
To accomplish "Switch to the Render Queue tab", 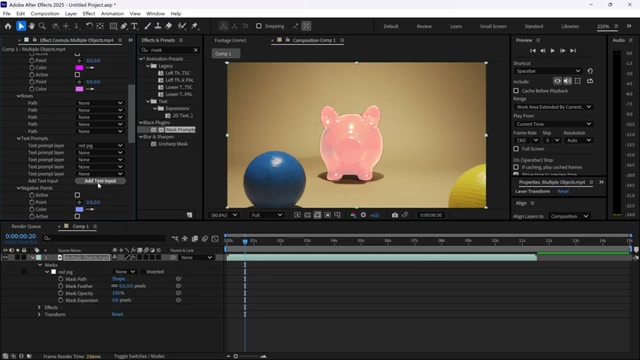I will point(26,226).
